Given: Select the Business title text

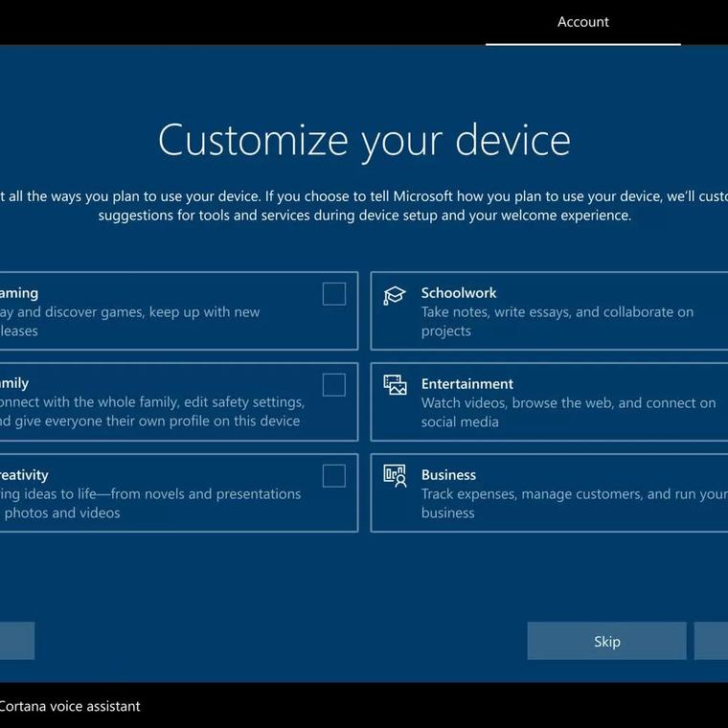Looking at the screenshot, I should (448, 475).
